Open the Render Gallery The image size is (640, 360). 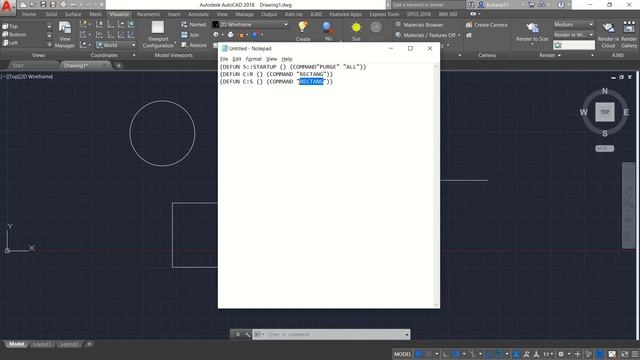click(629, 35)
